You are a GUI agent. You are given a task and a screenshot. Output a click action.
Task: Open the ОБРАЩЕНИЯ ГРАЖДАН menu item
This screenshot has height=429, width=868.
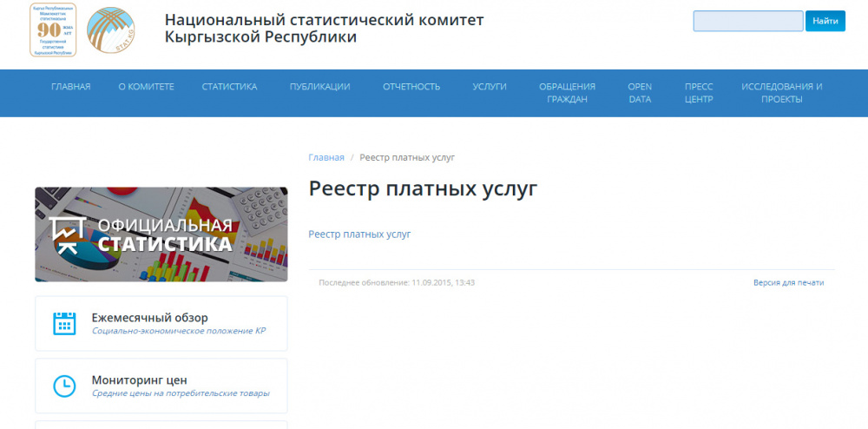(x=568, y=93)
